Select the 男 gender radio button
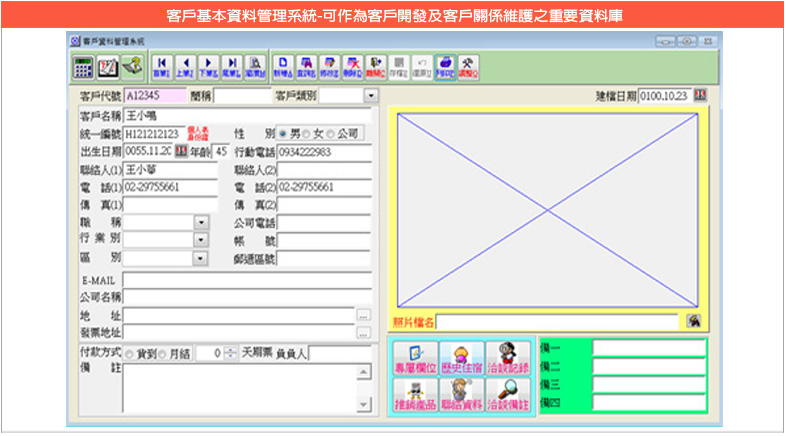786x436 pixels. 283,134
